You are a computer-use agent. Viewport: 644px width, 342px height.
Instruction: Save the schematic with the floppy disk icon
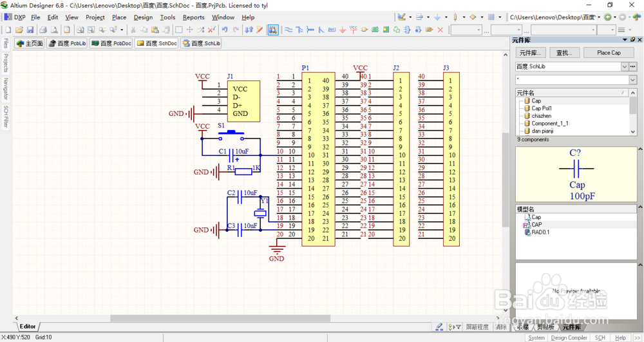click(x=30, y=30)
